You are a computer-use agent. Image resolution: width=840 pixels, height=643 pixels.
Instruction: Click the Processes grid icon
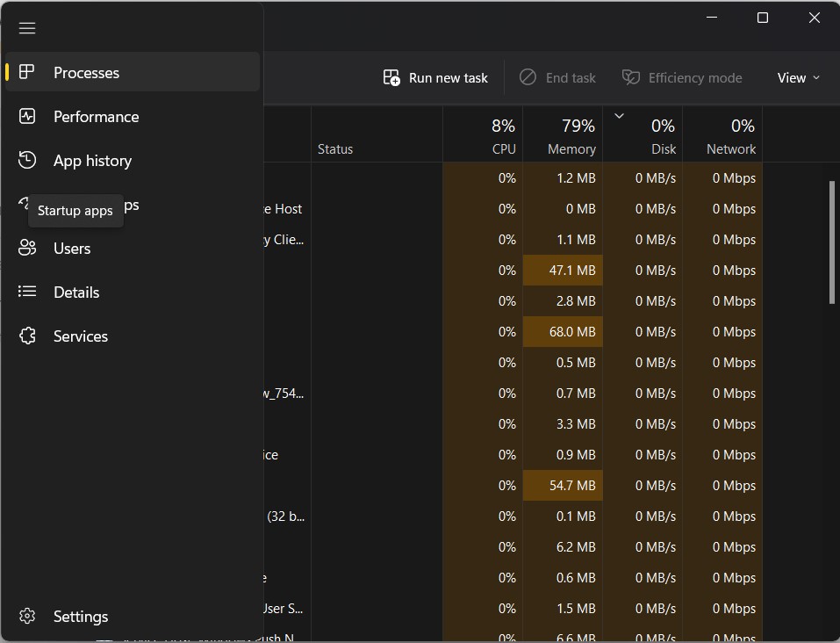(27, 72)
